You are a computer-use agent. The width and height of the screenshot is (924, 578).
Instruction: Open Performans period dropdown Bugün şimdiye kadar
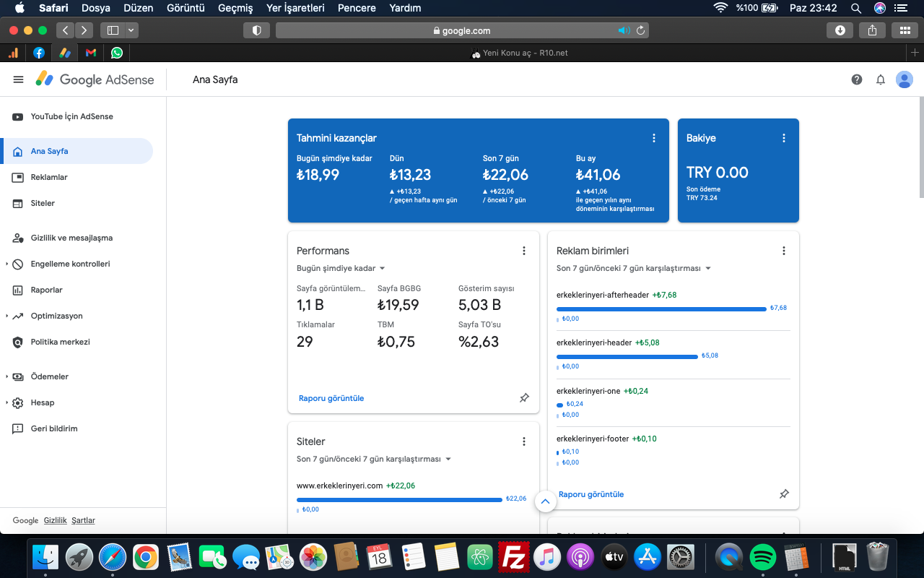pyautogui.click(x=341, y=268)
